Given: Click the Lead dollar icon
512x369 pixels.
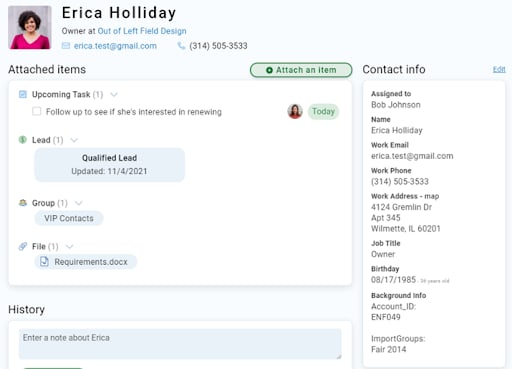Looking at the screenshot, I should click(23, 140).
